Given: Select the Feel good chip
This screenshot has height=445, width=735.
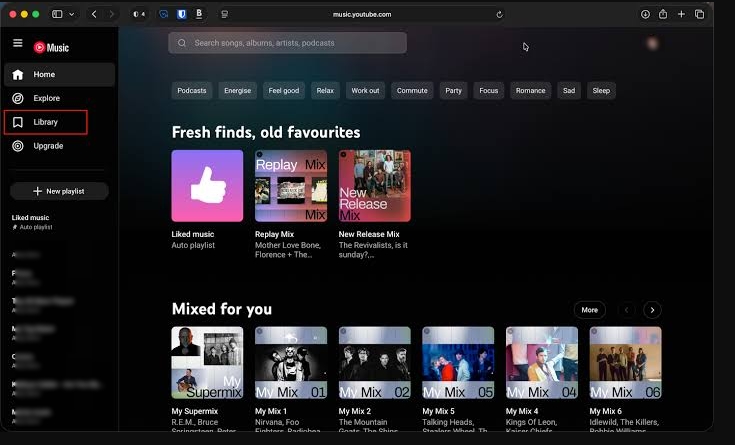Looking at the screenshot, I should pyautogui.click(x=284, y=91).
